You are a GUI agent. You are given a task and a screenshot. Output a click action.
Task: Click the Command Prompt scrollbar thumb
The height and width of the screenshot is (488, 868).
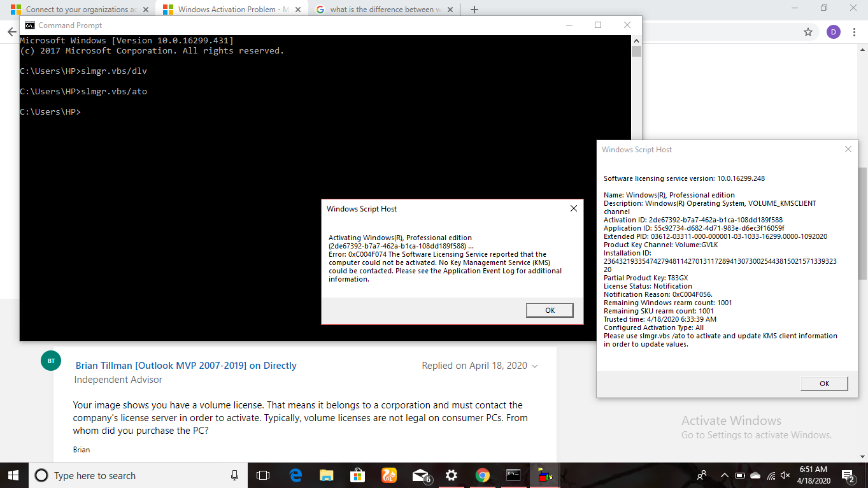636,52
